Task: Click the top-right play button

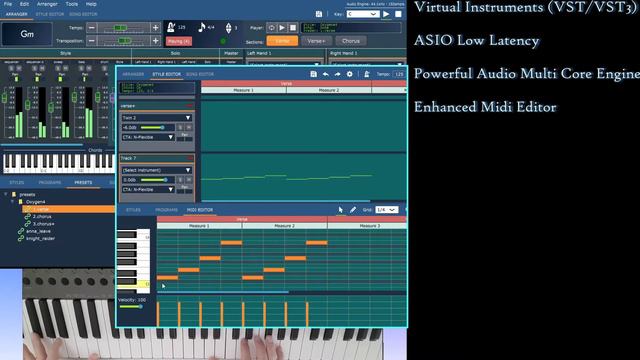Action: tap(386, 14)
